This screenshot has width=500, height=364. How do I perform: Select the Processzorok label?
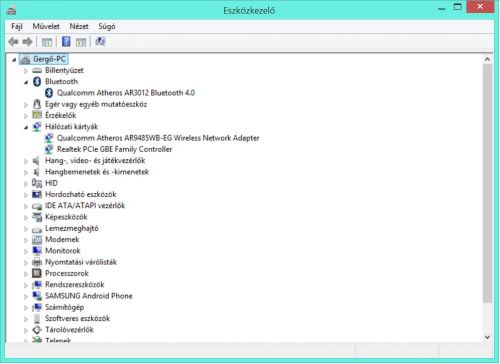point(67,273)
